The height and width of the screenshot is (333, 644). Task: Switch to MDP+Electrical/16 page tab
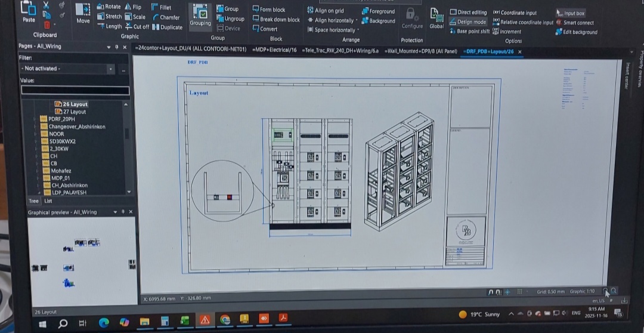click(x=274, y=51)
